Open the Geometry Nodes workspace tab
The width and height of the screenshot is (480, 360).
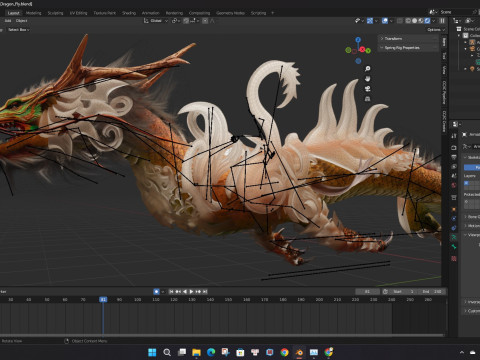click(230, 13)
